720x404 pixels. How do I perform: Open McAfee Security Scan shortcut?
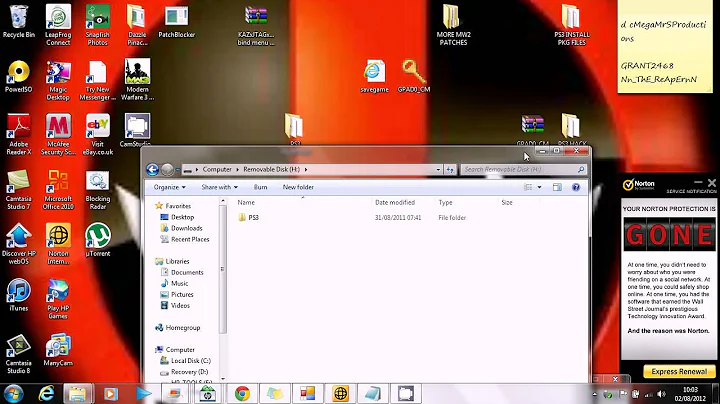click(58, 134)
